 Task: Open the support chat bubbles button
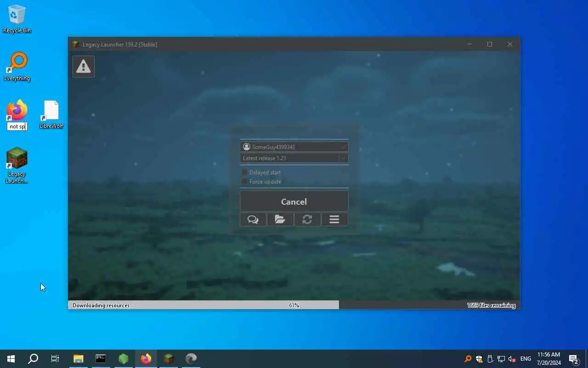click(x=253, y=219)
